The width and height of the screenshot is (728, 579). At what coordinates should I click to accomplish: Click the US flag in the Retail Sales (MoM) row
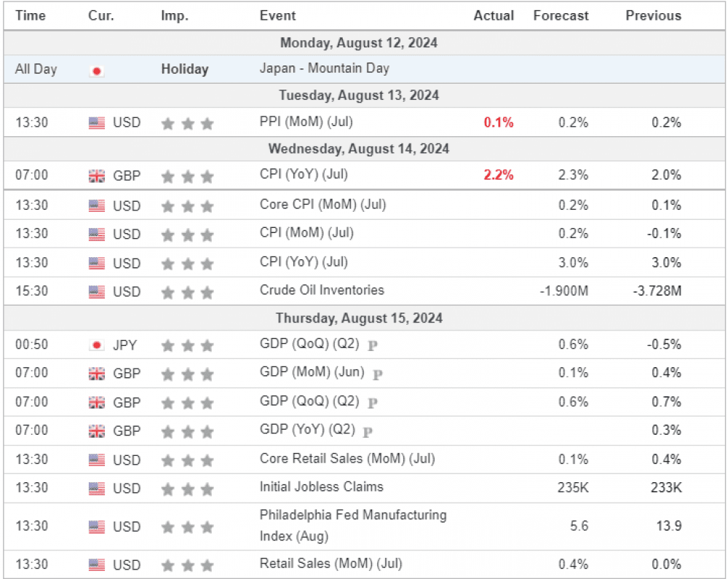(97, 565)
